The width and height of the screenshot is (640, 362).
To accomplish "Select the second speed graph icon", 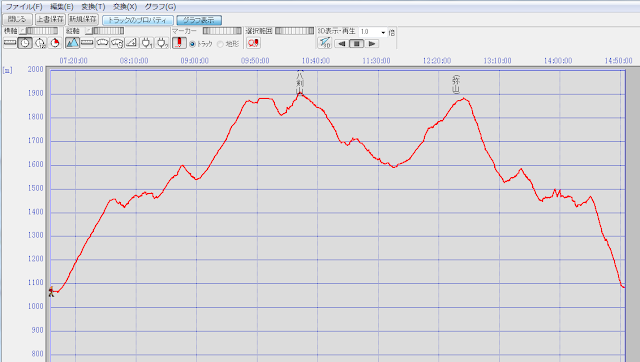I will 117,42.
